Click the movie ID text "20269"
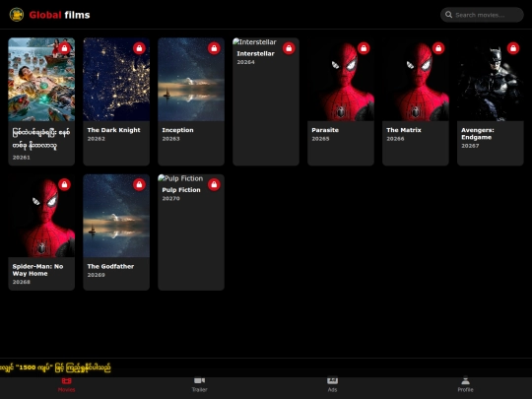 [96, 275]
